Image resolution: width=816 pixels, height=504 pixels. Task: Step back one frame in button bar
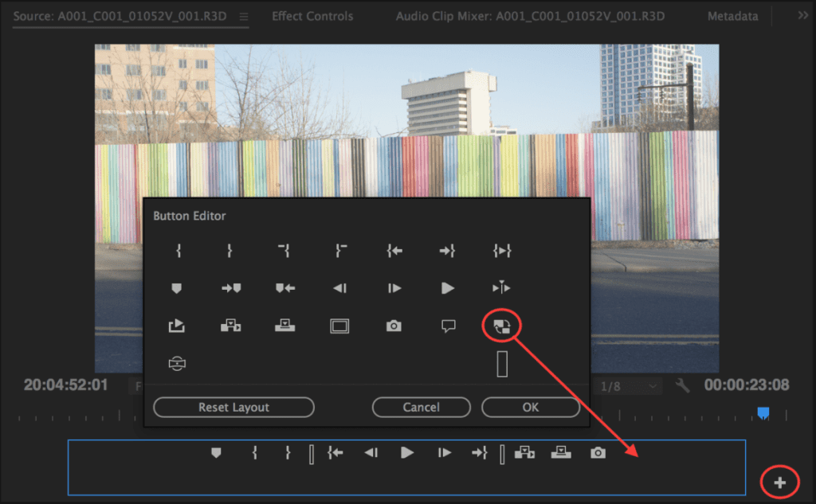[x=371, y=453]
